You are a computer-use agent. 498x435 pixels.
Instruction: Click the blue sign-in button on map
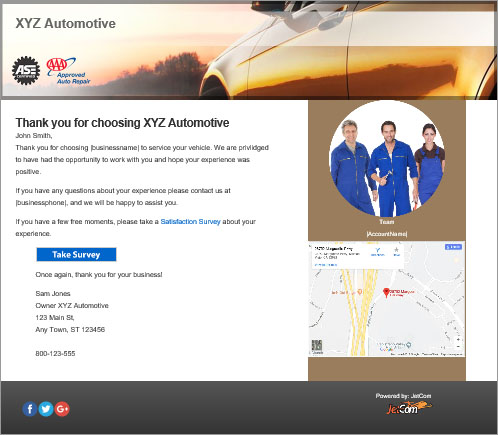[x=453, y=247]
